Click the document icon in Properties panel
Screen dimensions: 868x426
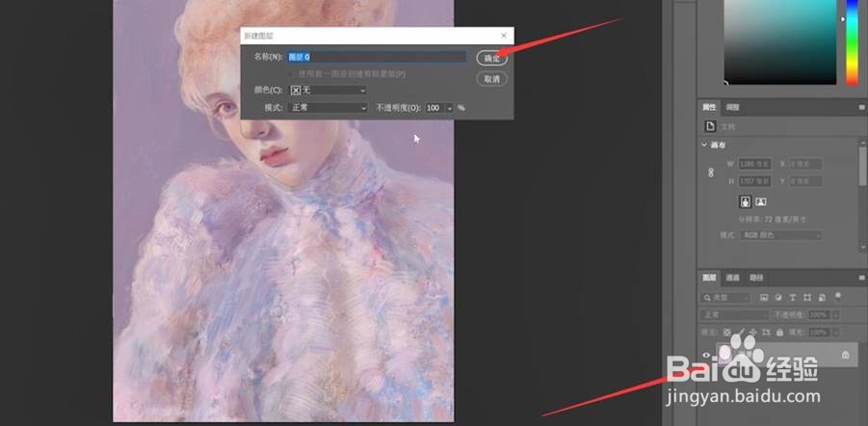(x=710, y=127)
